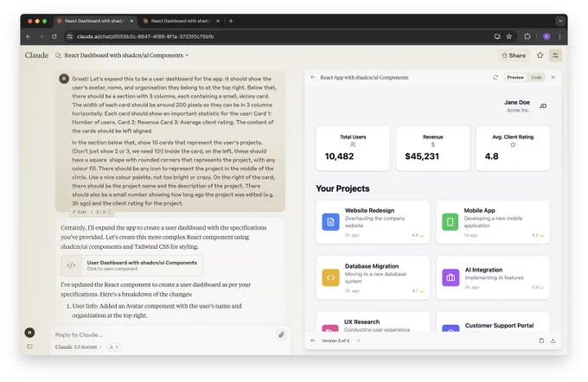The height and width of the screenshot is (382, 588).
Task: Click the Customer Support Portal title
Action: (499, 326)
